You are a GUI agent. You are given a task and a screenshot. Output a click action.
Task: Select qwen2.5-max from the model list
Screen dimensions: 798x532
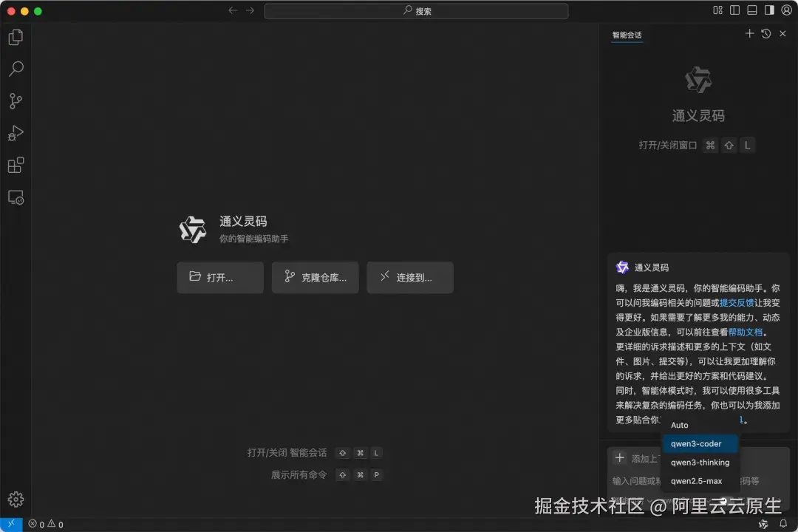[695, 480]
